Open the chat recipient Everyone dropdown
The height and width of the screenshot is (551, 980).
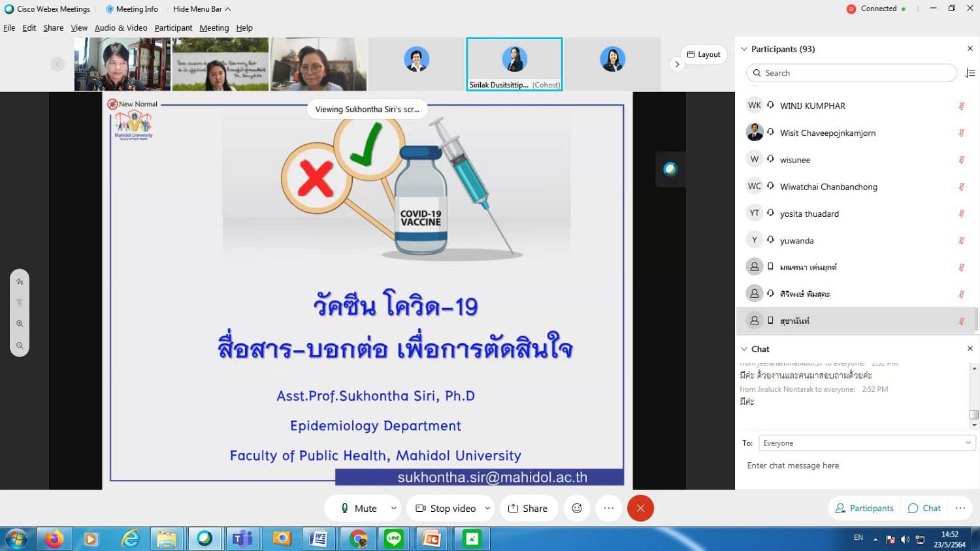pyautogui.click(x=867, y=443)
